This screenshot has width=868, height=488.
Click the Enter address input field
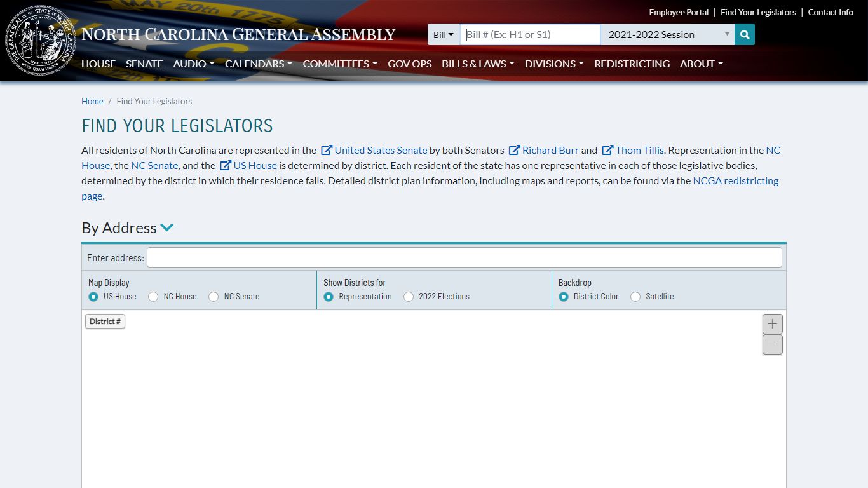pos(465,257)
